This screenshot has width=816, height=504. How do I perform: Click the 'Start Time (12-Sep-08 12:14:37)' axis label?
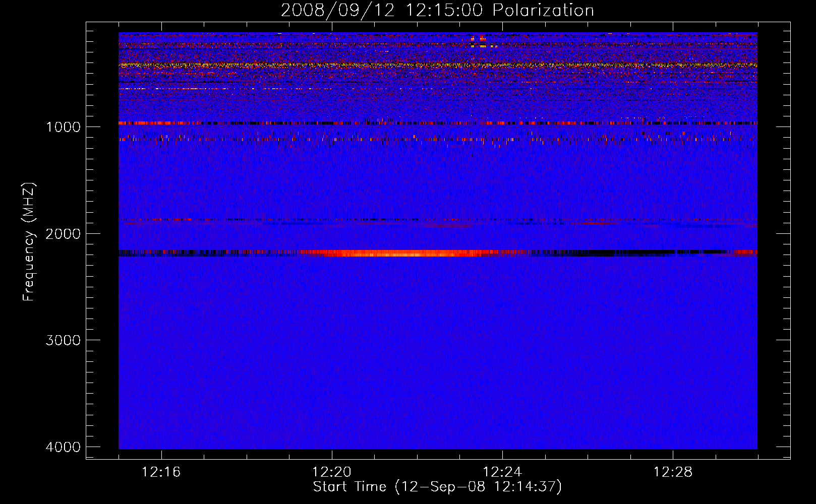(x=437, y=487)
